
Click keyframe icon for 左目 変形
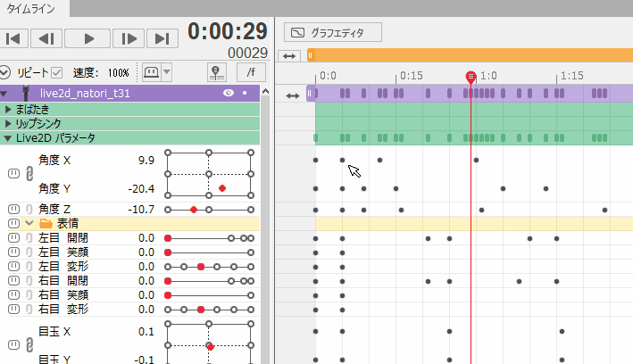13,267
